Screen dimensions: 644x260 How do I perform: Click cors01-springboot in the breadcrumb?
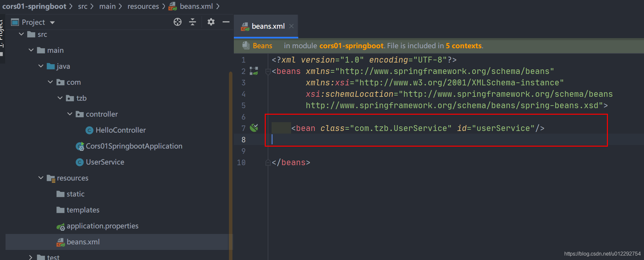coord(34,6)
